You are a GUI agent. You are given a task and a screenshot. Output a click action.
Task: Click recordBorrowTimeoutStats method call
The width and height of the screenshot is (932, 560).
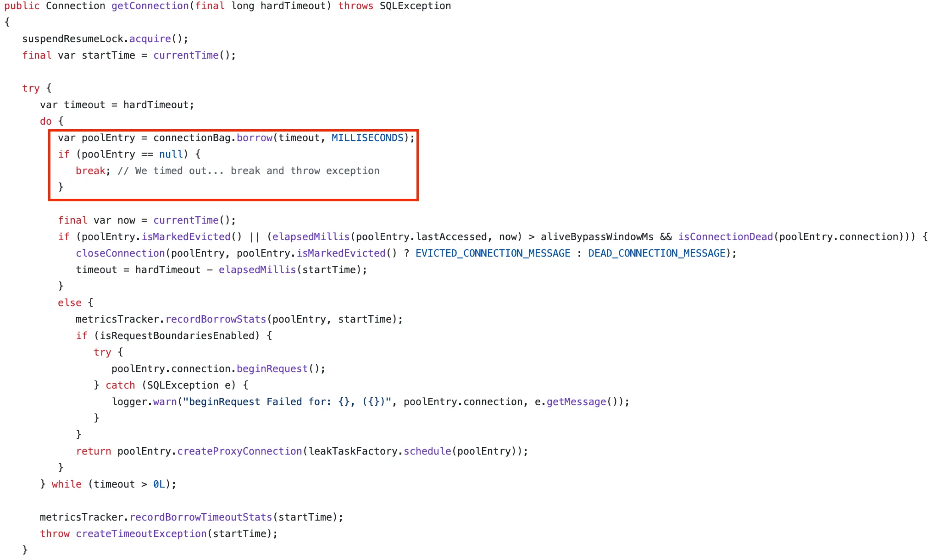click(x=201, y=517)
